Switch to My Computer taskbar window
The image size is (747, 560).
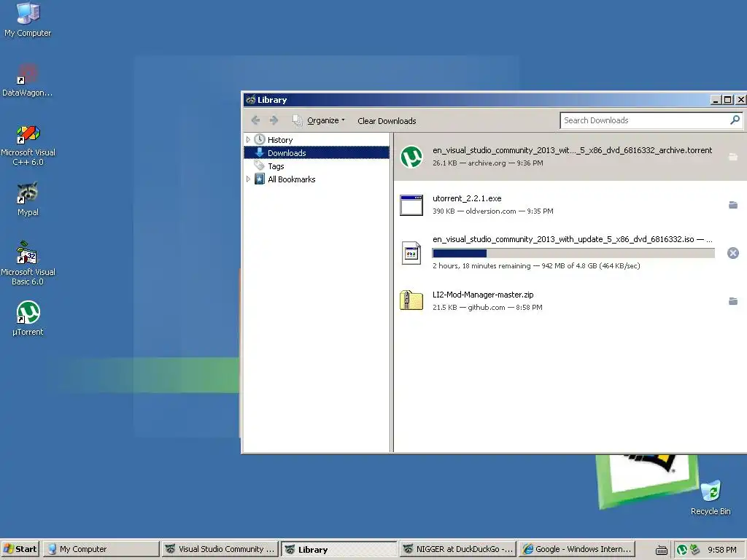click(101, 549)
